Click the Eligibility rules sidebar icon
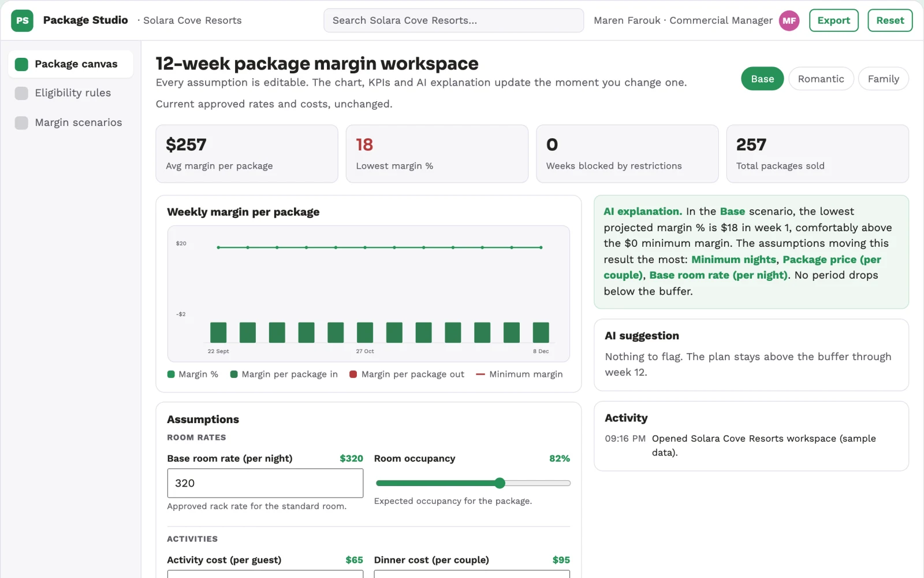This screenshot has height=578, width=924. tap(21, 93)
